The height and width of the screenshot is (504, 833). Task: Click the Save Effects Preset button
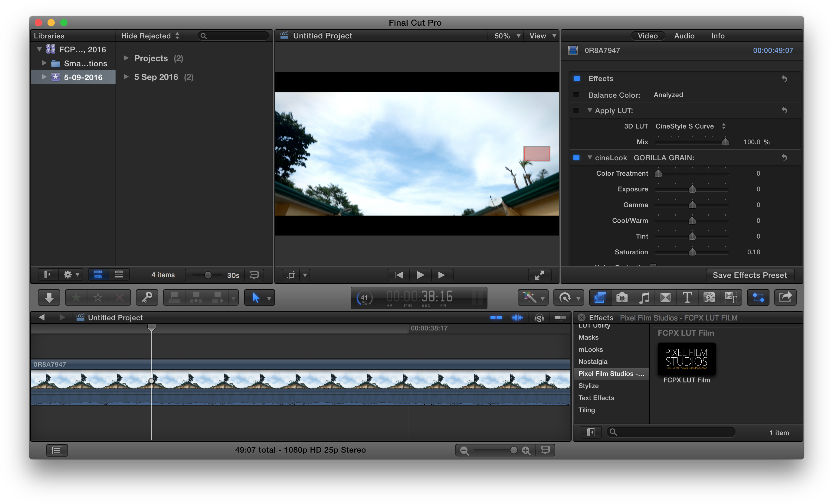[x=749, y=275]
